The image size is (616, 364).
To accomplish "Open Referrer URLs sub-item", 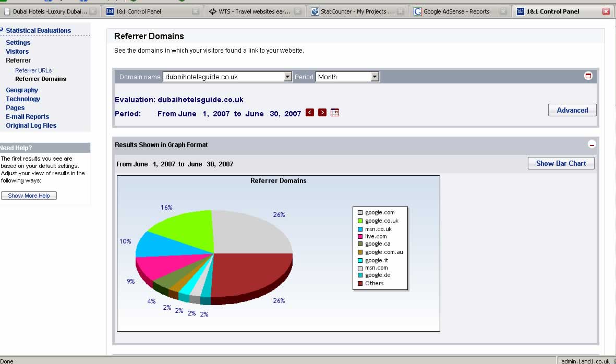I will click(33, 70).
